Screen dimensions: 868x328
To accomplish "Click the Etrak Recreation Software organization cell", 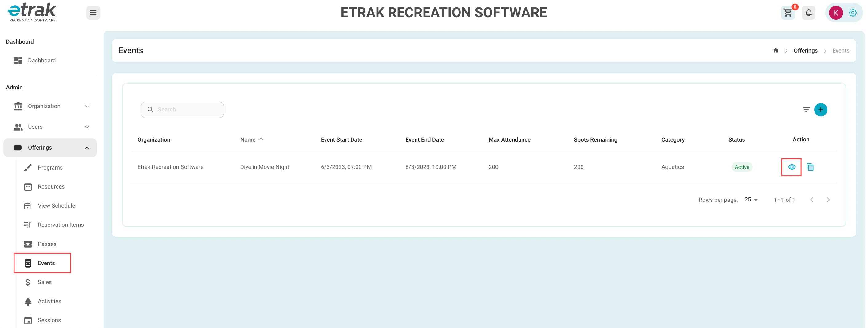I will point(170,167).
